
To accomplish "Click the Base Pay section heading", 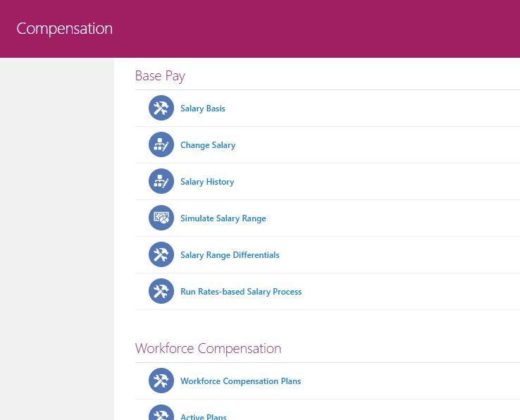I will 160,76.
